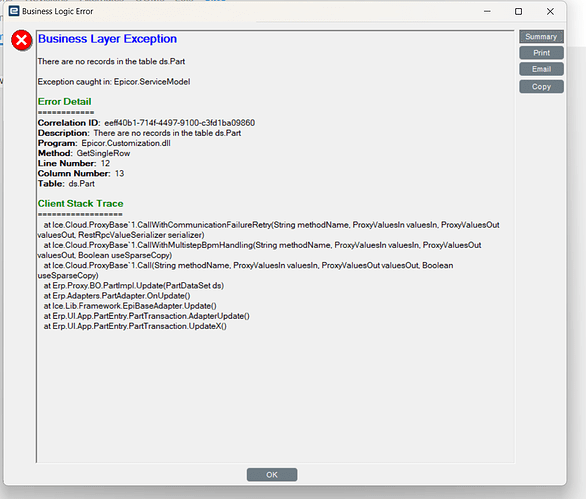Click the Correlation ID value
The image size is (586, 499).
(179, 123)
